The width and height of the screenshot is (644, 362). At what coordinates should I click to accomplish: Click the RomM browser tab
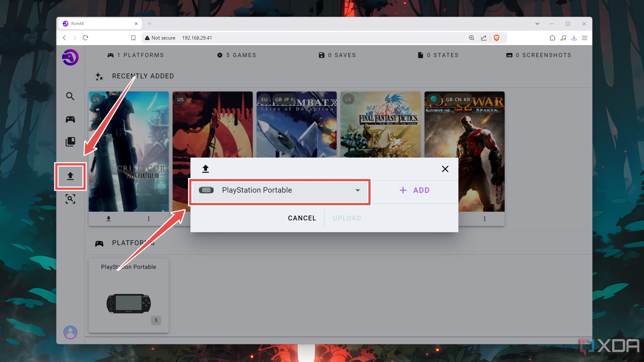(x=100, y=23)
